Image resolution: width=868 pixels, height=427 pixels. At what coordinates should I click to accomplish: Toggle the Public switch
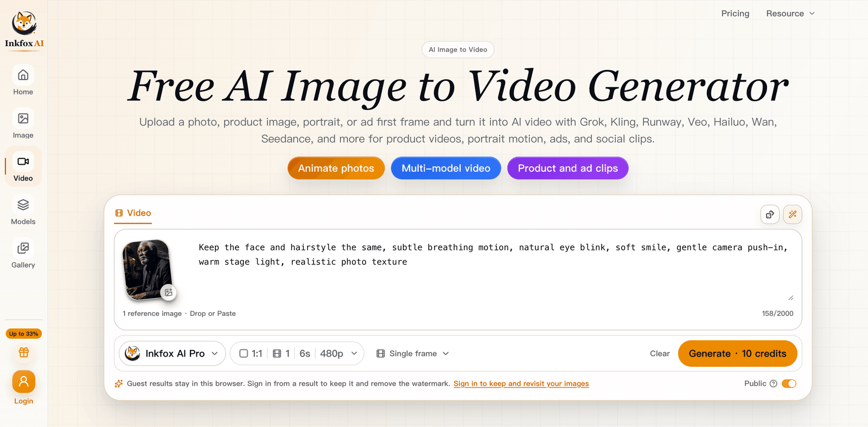789,384
